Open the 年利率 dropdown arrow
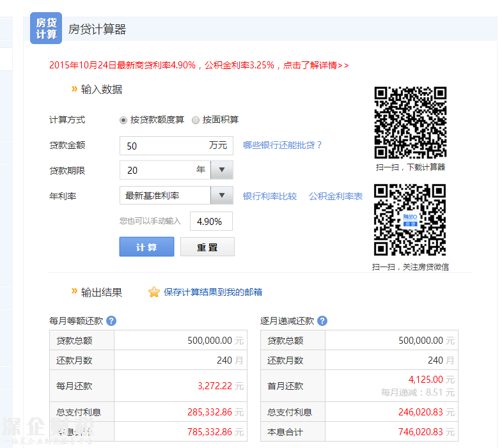 click(222, 195)
